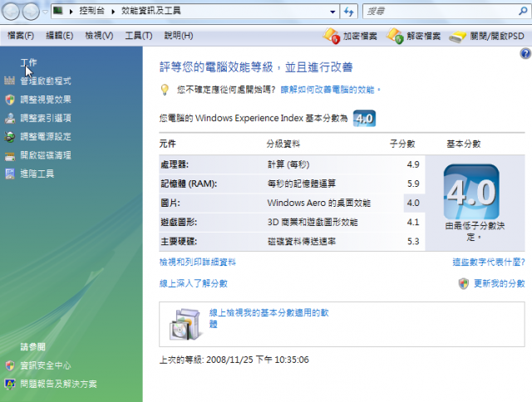
Task: Click the Windows Aero 的桌面效能 text
Action: tap(319, 203)
